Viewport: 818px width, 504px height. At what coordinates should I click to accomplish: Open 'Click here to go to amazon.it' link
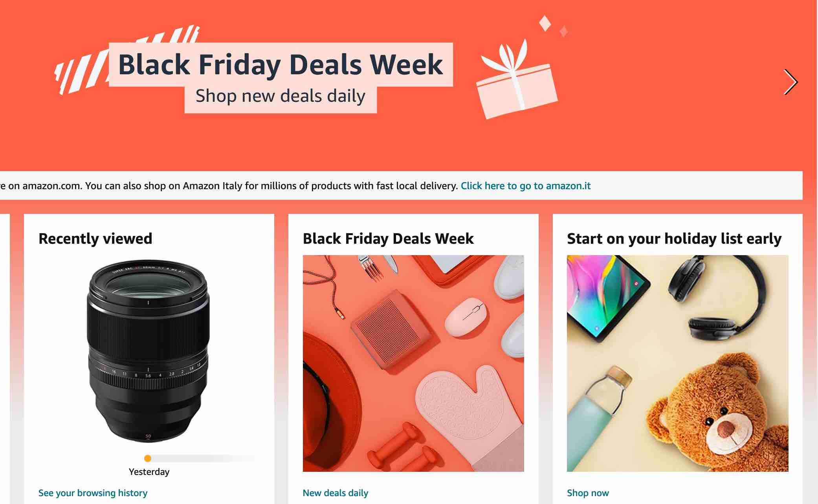525,186
